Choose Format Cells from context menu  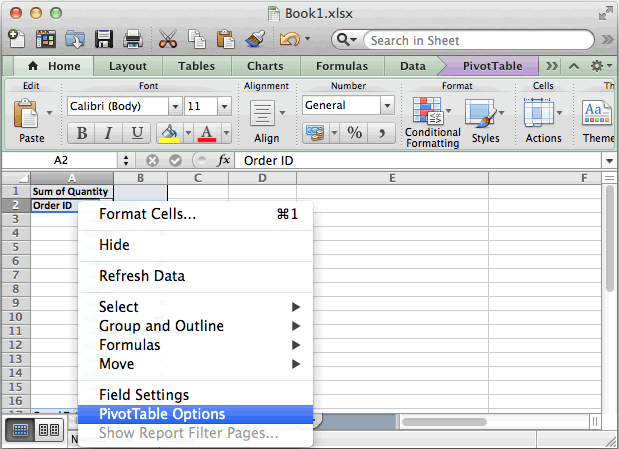click(196, 214)
